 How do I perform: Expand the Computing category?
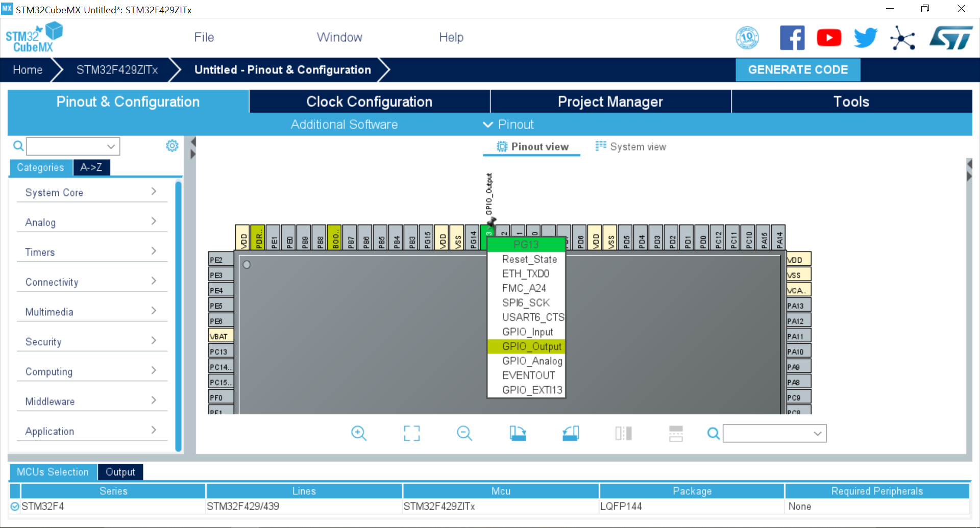pyautogui.click(x=92, y=371)
